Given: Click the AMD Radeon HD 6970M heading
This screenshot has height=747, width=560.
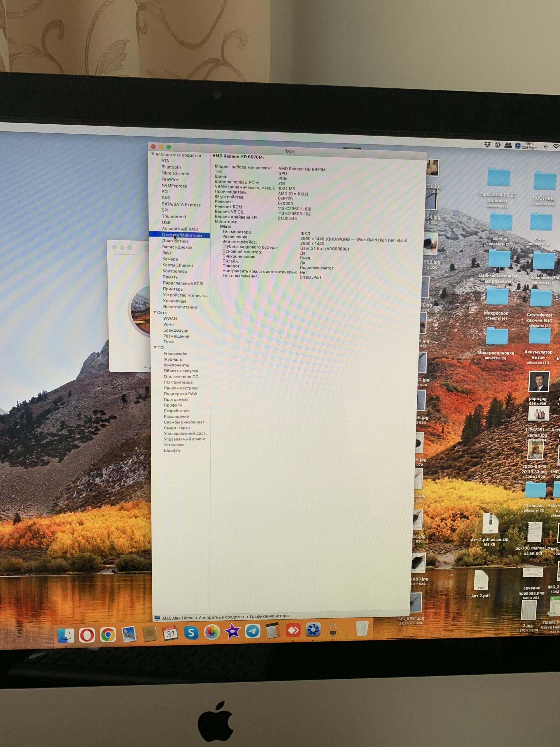Looking at the screenshot, I should point(238,157).
